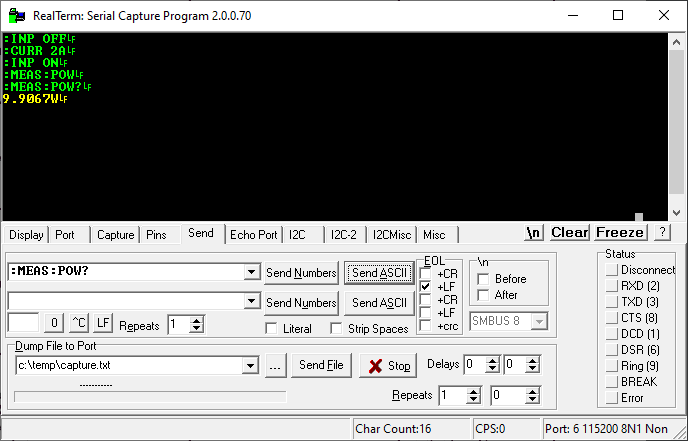Click the small numeric input beside 0 button
The image size is (688, 441).
[24, 323]
